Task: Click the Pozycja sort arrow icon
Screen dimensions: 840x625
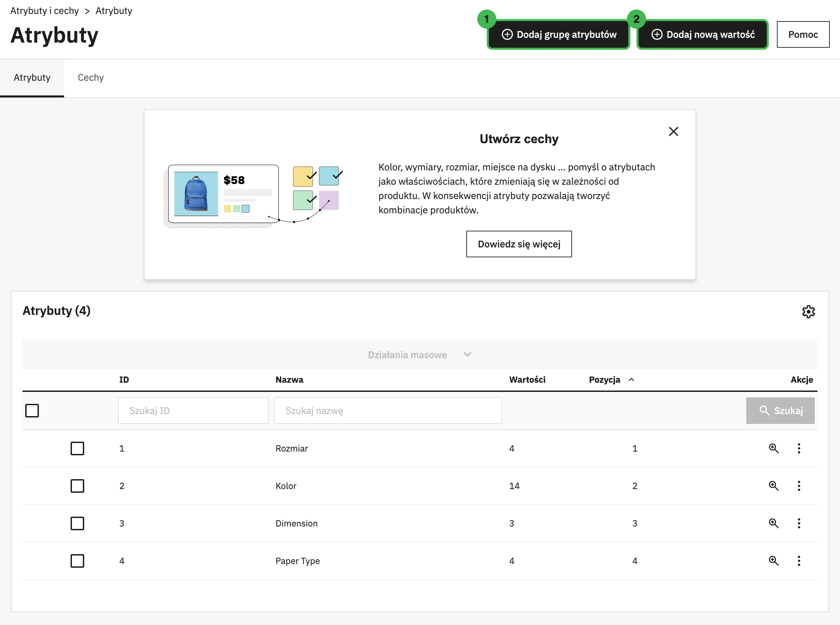Action: point(631,380)
